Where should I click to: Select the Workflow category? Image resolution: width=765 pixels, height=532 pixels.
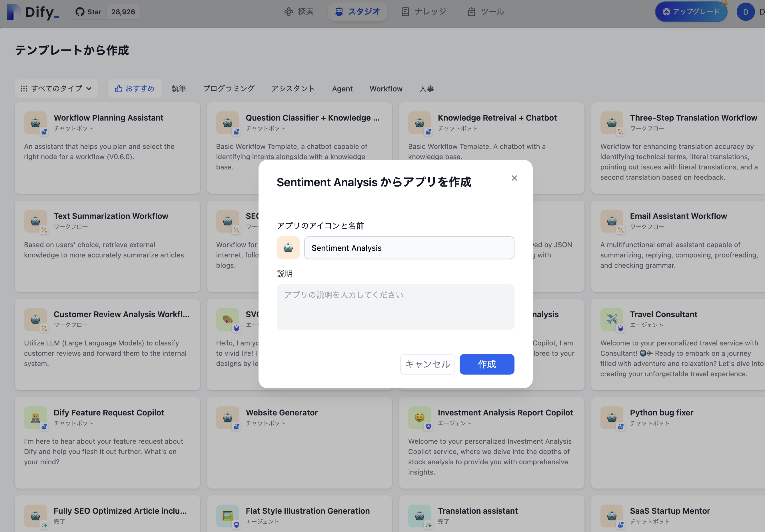click(386, 89)
